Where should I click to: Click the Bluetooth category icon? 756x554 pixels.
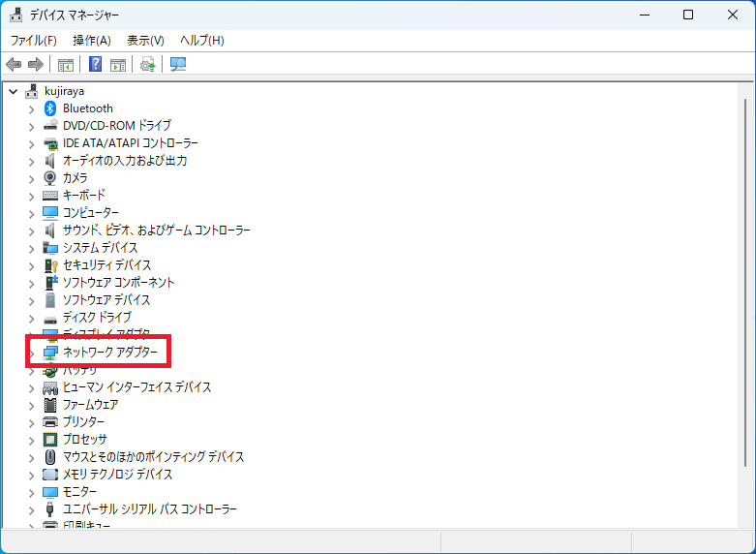click(x=50, y=108)
